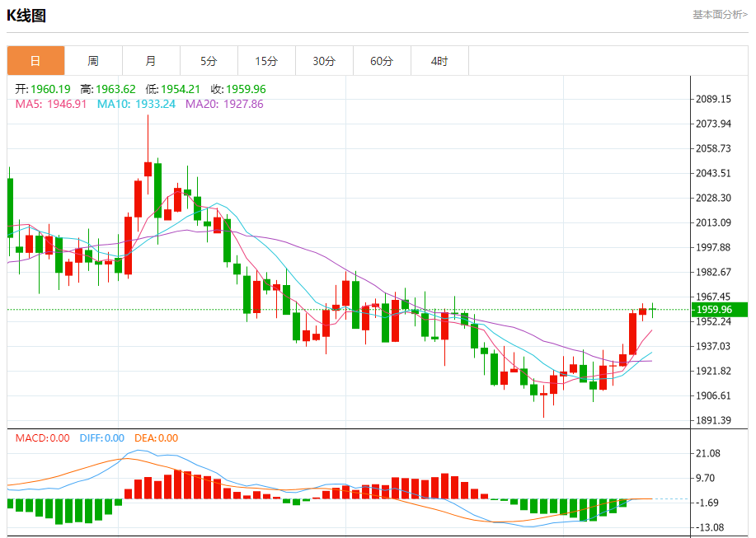This screenshot has width=756, height=538.
Task: Click the 2073.94 price axis label
Action: (x=714, y=124)
